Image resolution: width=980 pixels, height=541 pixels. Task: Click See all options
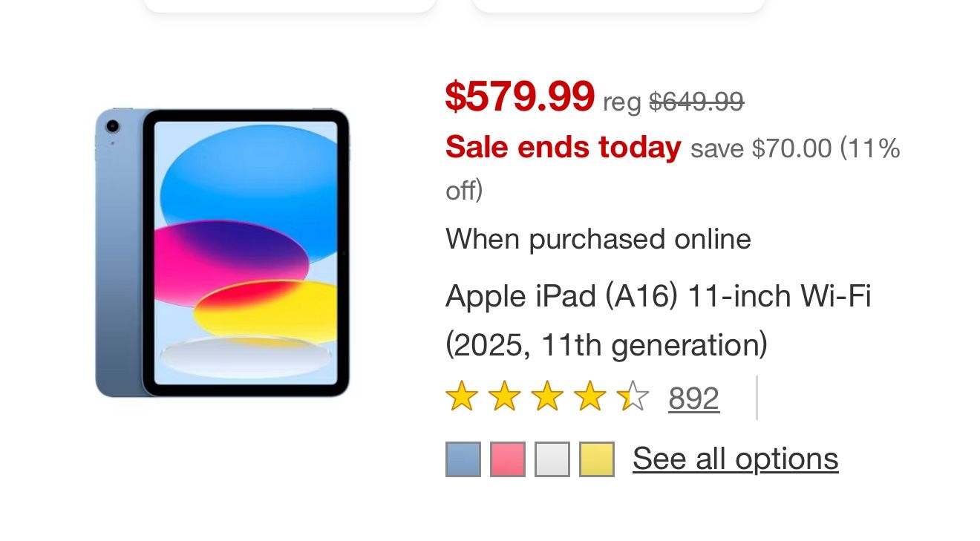[x=735, y=458]
